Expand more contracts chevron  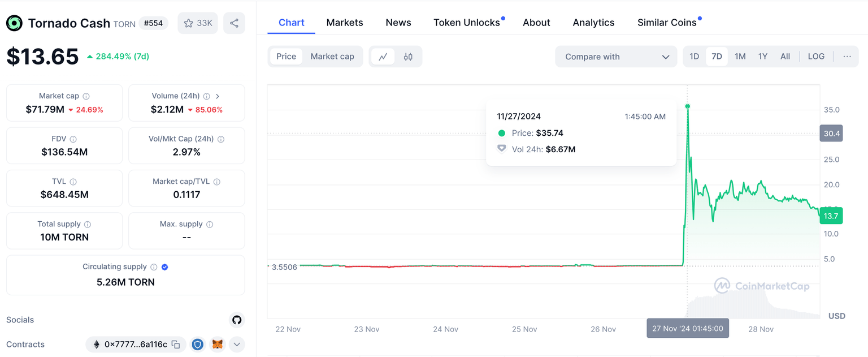click(x=236, y=344)
